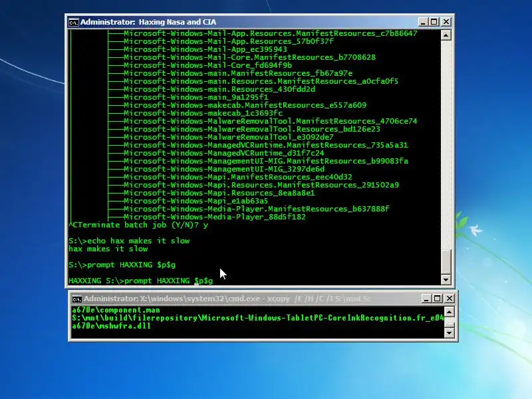Click line Microsoft-Windows-Media-Player.ManifestResources_b637888f

pyautogui.click(x=257, y=209)
